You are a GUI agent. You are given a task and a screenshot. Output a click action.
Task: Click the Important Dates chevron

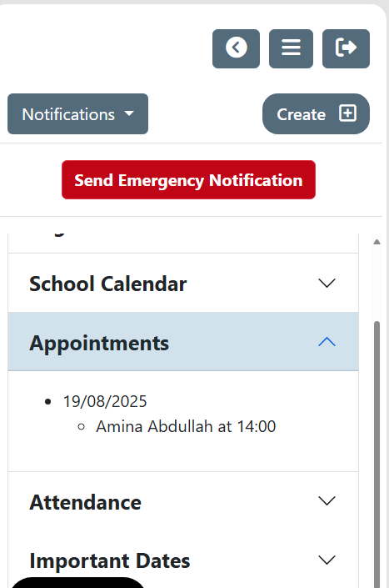click(x=327, y=560)
